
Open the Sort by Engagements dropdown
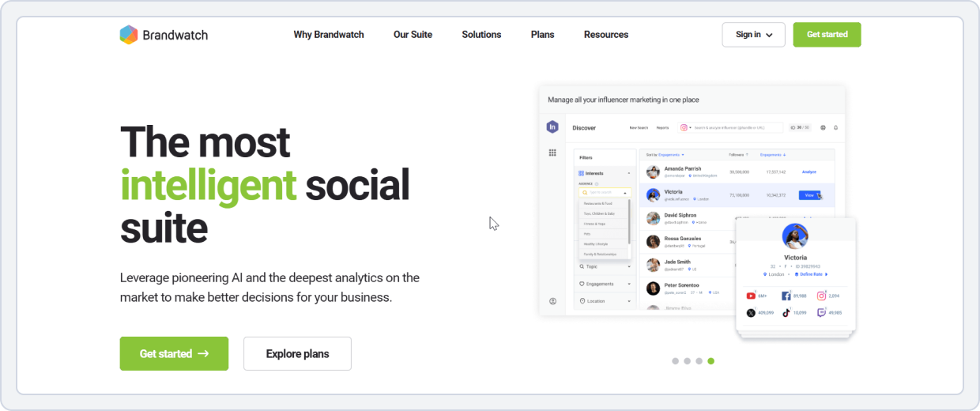pos(665,155)
